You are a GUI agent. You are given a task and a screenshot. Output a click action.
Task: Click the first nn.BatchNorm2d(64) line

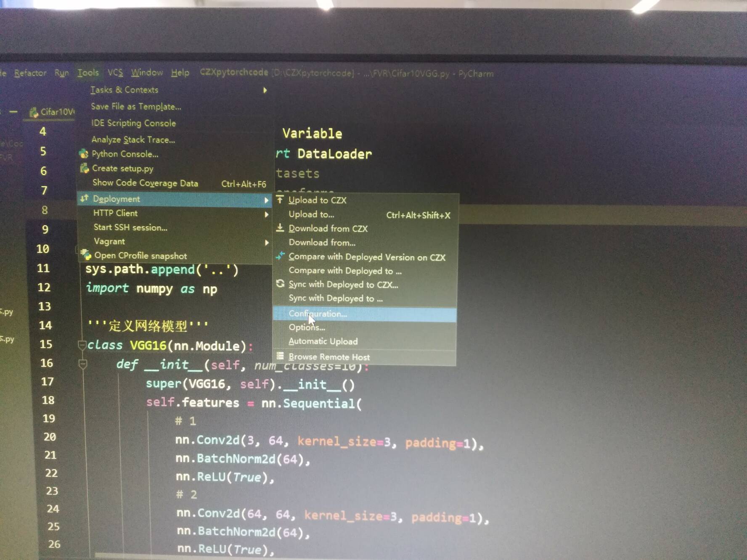click(243, 459)
